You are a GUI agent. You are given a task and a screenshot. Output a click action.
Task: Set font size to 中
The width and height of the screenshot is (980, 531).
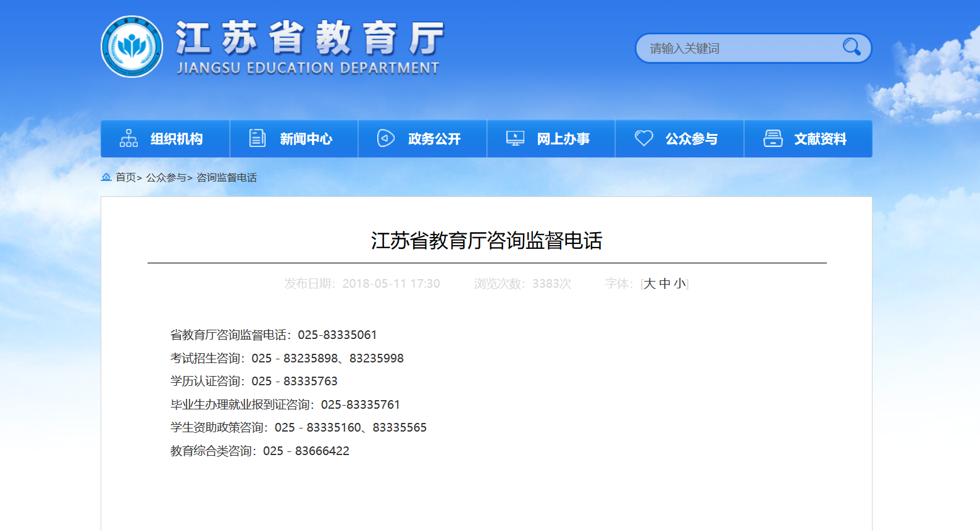tap(664, 283)
